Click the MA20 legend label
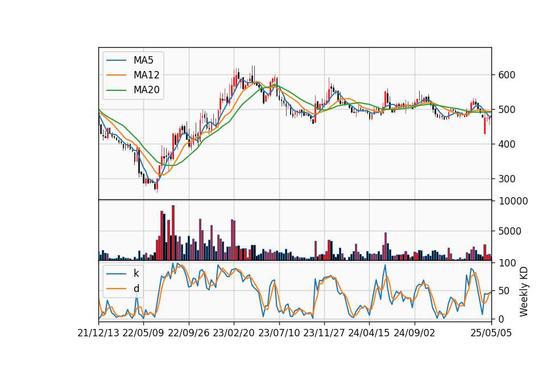Screen dimensions: 546x392 pyautogui.click(x=146, y=90)
